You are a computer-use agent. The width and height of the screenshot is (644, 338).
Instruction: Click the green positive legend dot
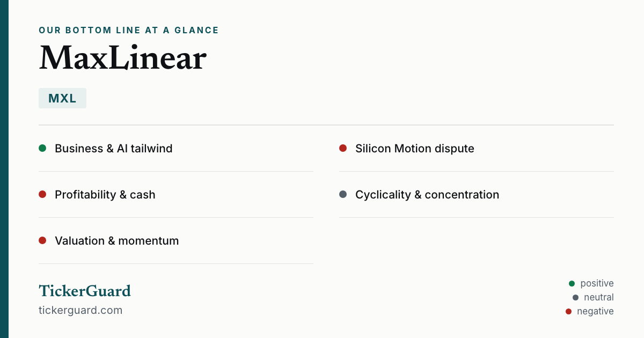[x=572, y=283]
